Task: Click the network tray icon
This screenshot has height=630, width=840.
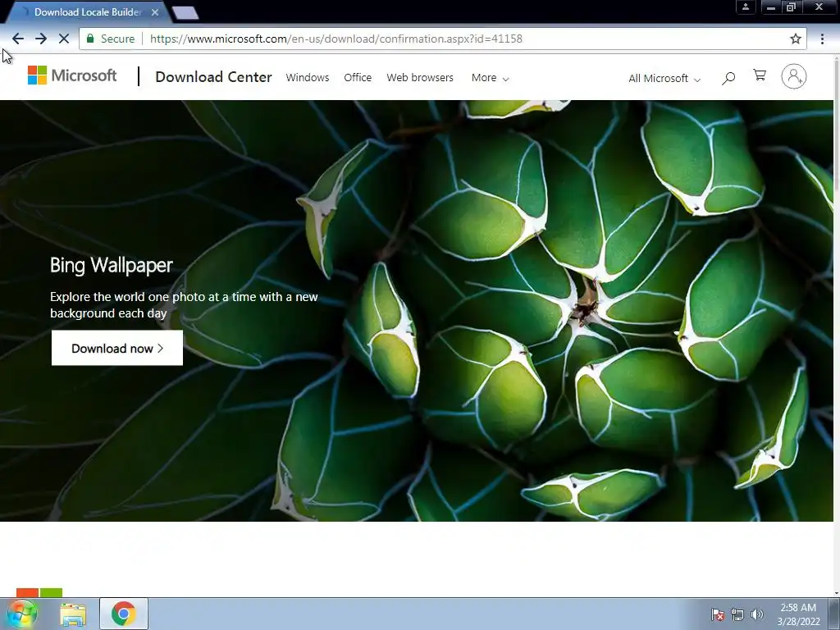Action: (x=737, y=614)
